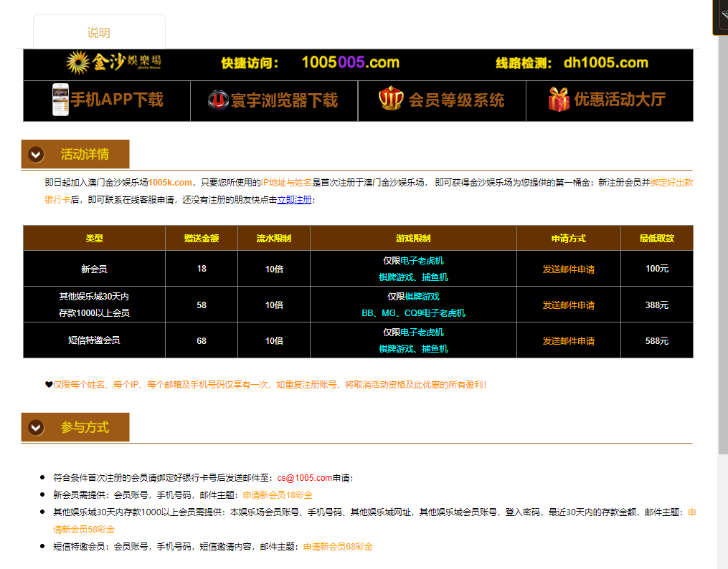Click the 申请方式 column header
This screenshot has height=569, width=728.
568,239
